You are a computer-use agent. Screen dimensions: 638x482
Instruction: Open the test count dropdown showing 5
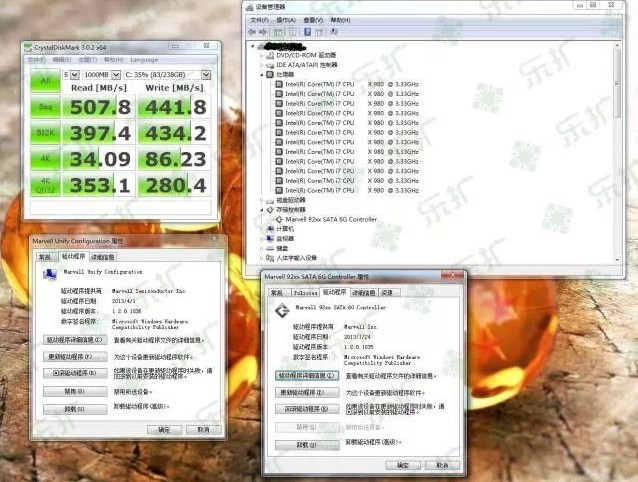[74, 75]
